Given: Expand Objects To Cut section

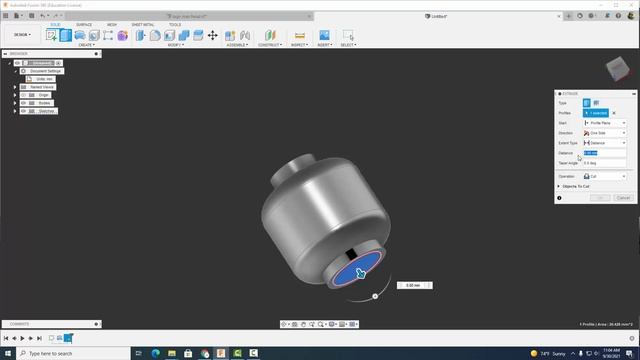Looking at the screenshot, I should pos(559,186).
